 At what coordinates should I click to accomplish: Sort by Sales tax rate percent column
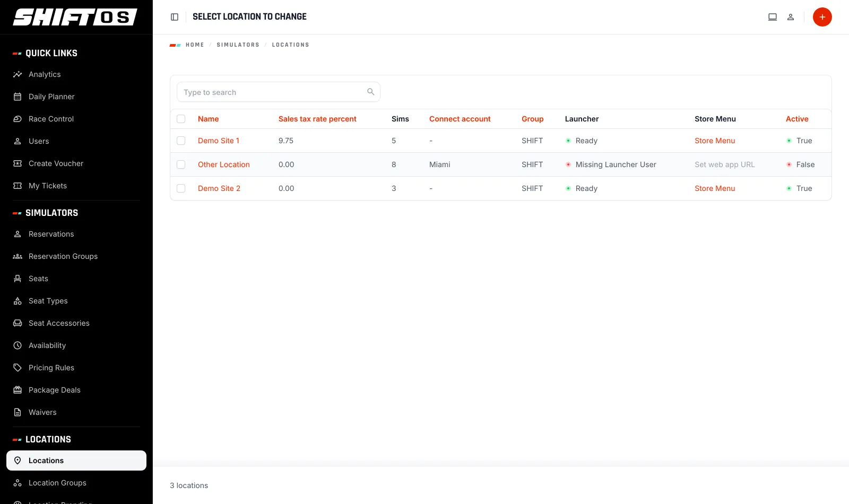click(317, 119)
